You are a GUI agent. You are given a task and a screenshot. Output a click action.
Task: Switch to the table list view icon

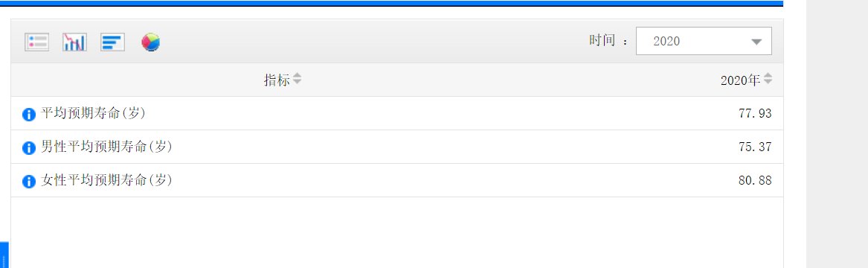36,42
